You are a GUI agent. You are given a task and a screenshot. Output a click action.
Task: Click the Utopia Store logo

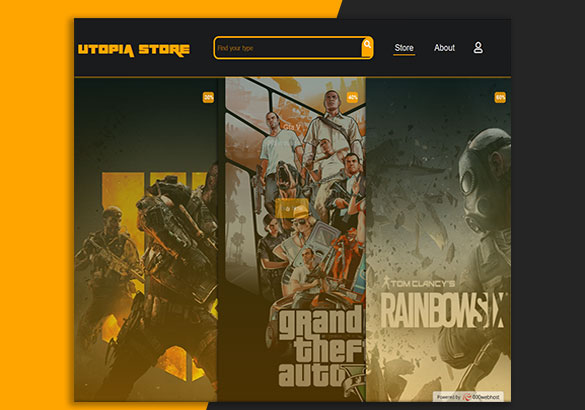point(134,50)
